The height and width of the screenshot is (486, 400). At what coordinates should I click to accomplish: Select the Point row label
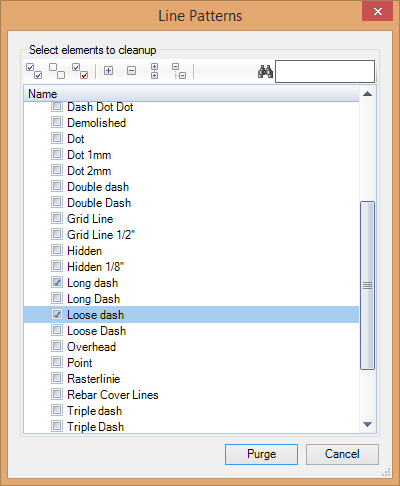[80, 363]
